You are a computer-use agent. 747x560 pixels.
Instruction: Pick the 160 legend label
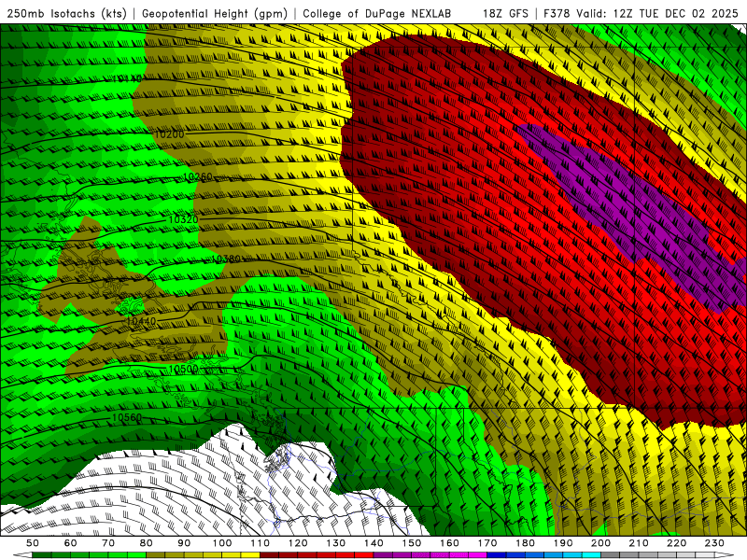(449, 543)
